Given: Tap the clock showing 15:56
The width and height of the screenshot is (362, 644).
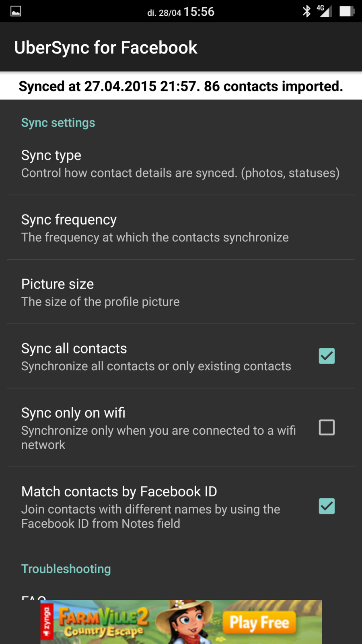Looking at the screenshot, I should 199,12.
